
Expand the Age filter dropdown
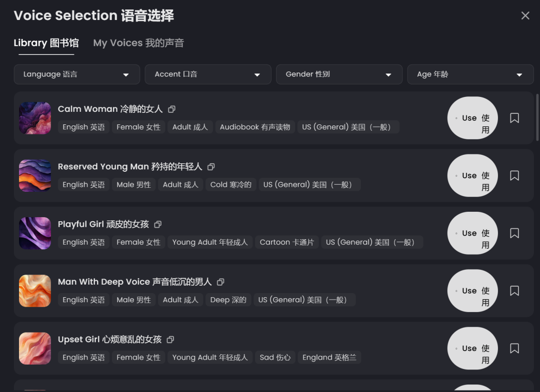470,74
